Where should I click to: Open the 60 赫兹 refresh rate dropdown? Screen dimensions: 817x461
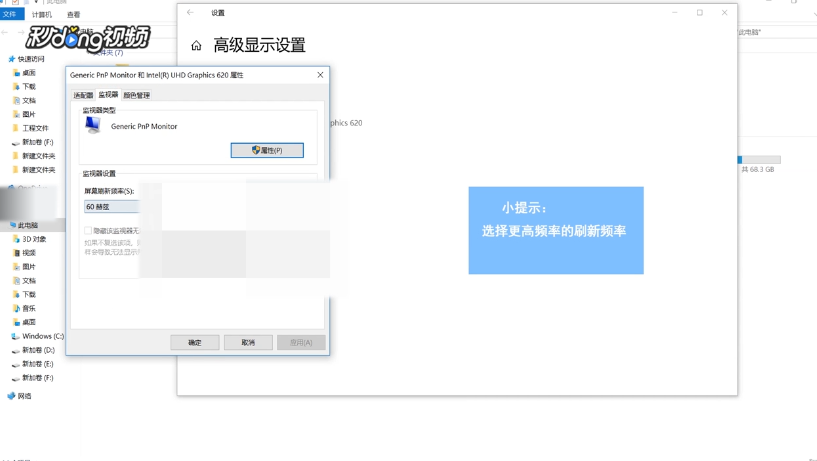click(x=112, y=207)
